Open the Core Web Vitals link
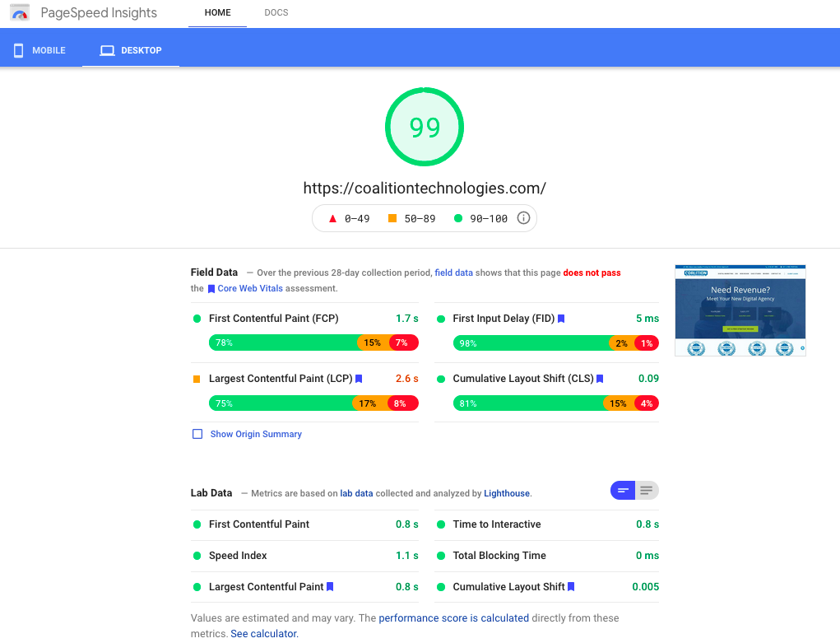 coord(251,288)
